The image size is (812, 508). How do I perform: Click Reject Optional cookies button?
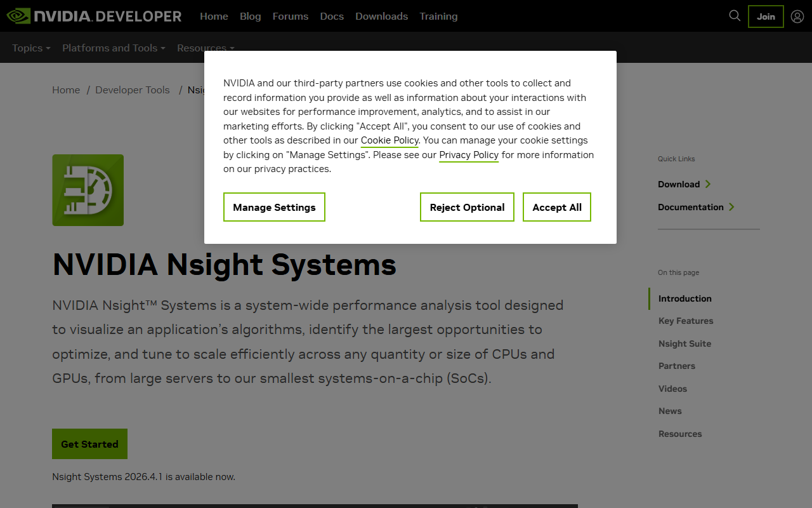tap(467, 207)
